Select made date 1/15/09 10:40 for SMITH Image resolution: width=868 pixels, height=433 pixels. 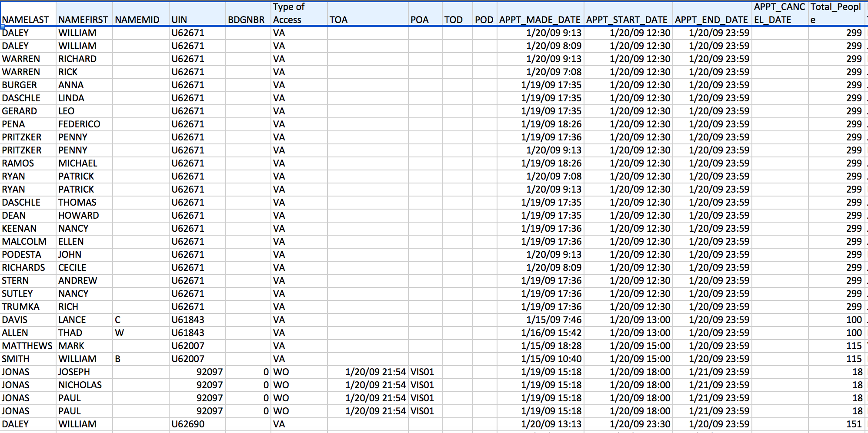(x=541, y=359)
